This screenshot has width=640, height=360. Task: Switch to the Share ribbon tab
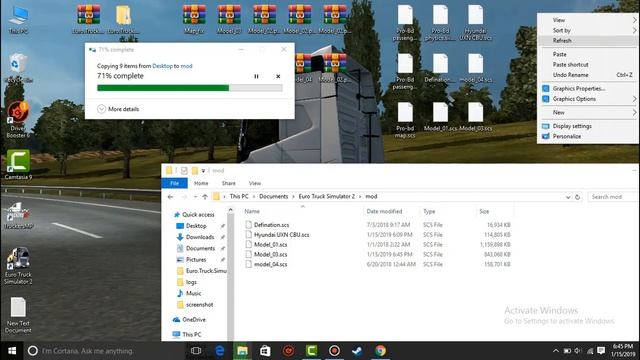(x=229, y=183)
